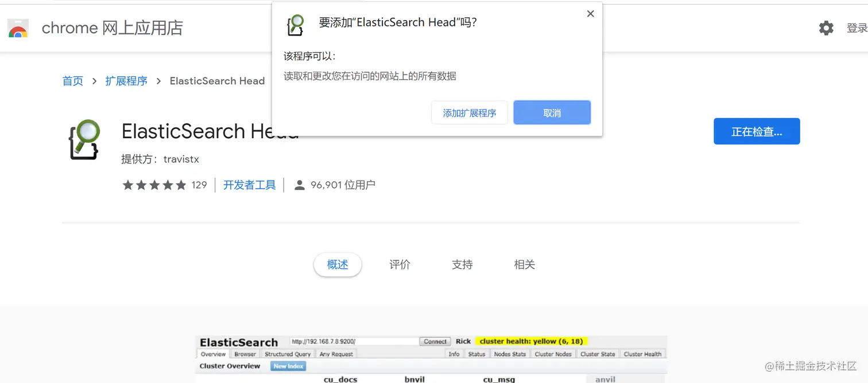Click the chrome 网上应用店 header title
The height and width of the screenshot is (383, 868).
113,28
